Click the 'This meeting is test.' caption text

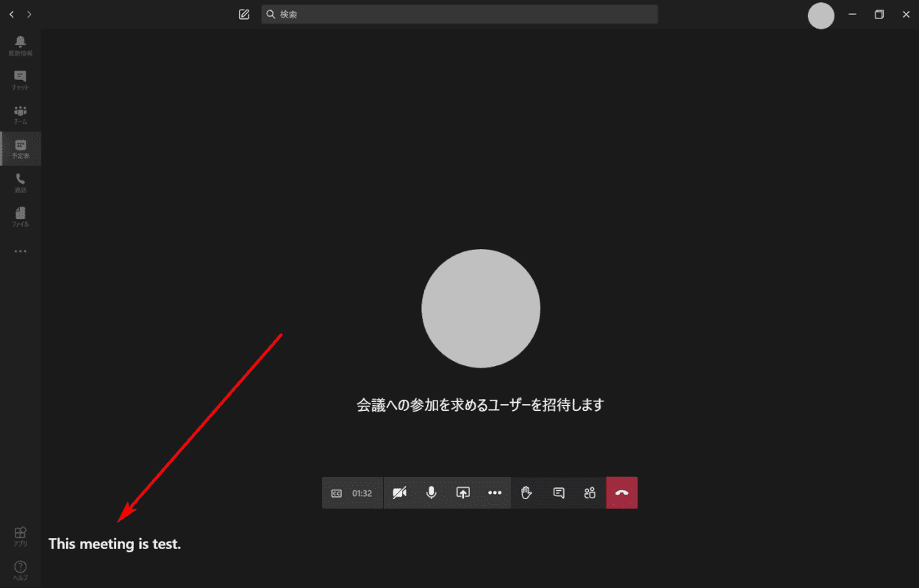115,544
